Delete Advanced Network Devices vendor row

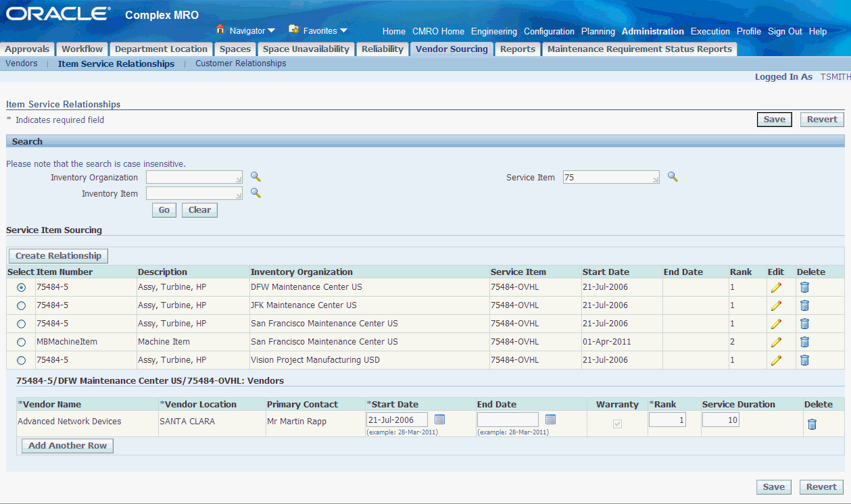[812, 424]
